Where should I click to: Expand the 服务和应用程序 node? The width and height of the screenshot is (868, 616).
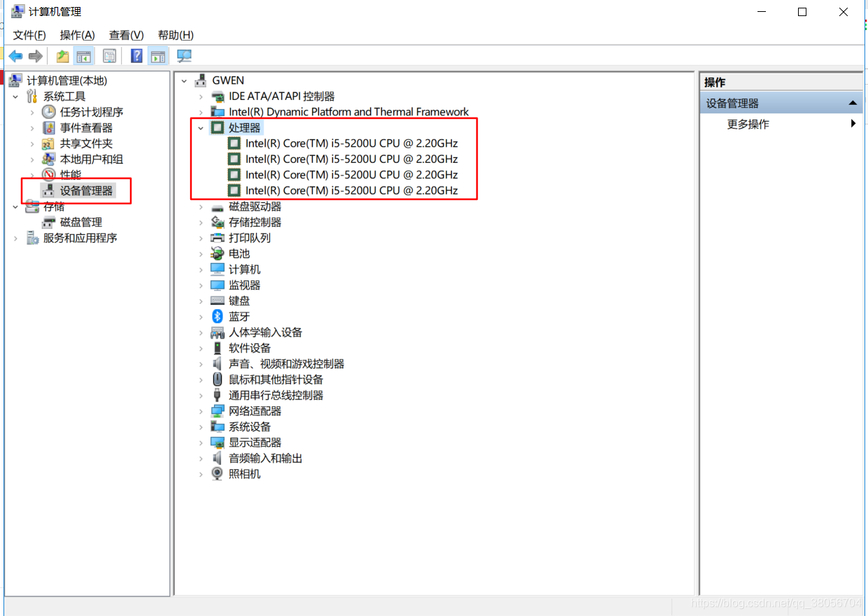(x=15, y=238)
